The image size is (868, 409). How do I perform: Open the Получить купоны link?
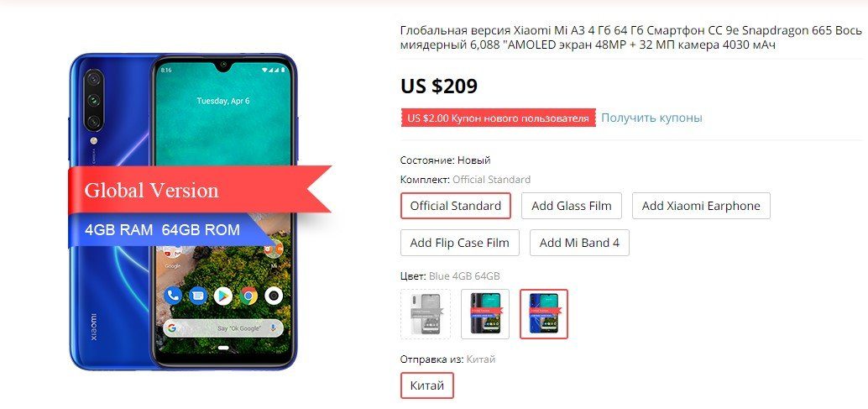pyautogui.click(x=651, y=118)
